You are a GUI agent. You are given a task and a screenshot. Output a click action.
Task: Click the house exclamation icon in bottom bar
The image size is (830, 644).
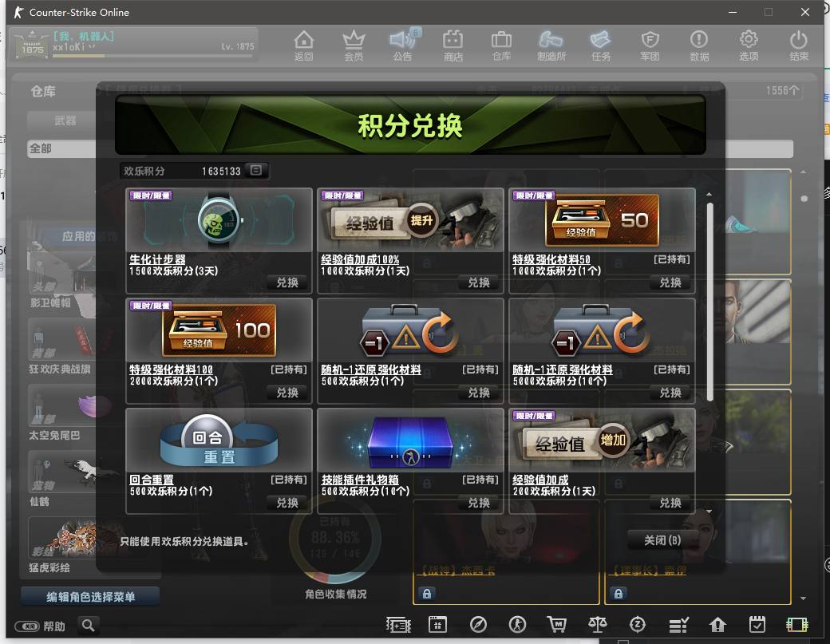717,625
